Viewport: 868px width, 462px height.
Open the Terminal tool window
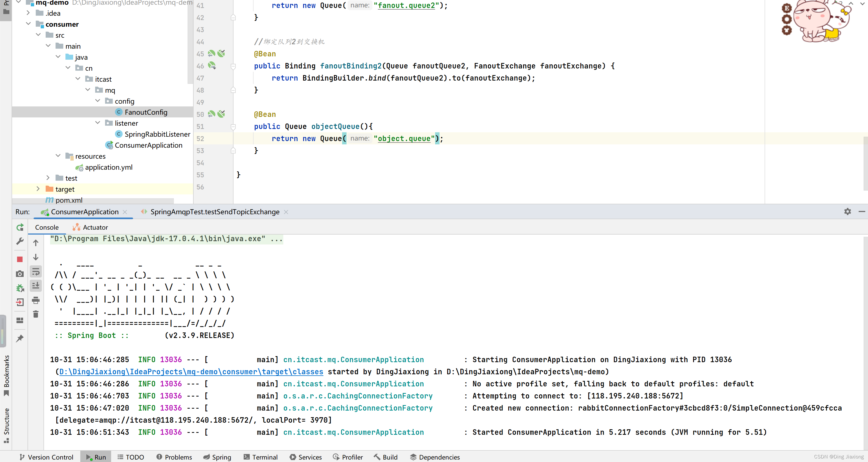coord(260,457)
